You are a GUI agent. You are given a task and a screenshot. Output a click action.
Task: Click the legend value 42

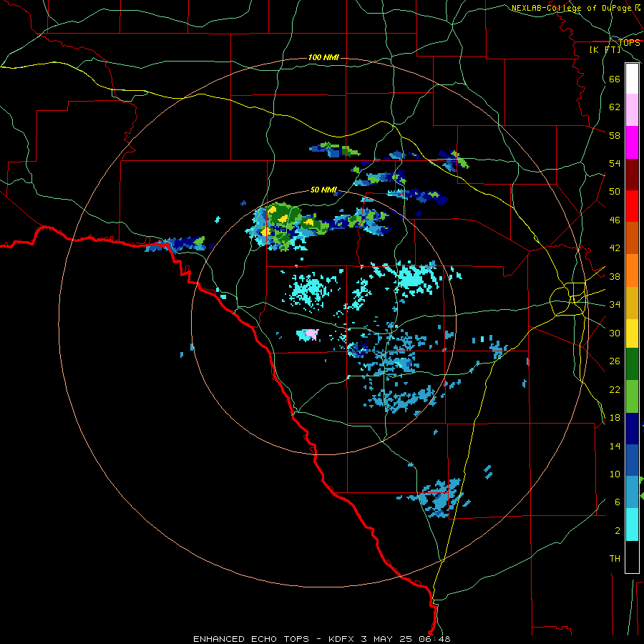(615, 248)
